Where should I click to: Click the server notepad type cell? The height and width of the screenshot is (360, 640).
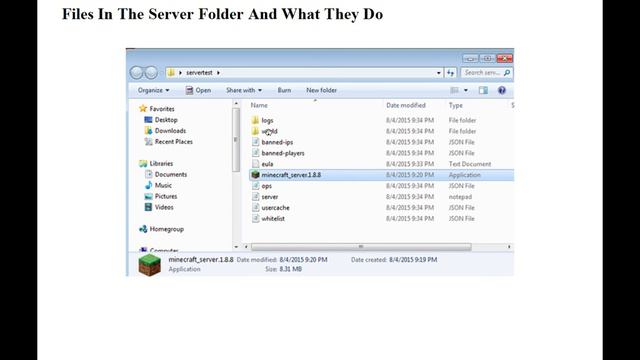tap(460, 197)
